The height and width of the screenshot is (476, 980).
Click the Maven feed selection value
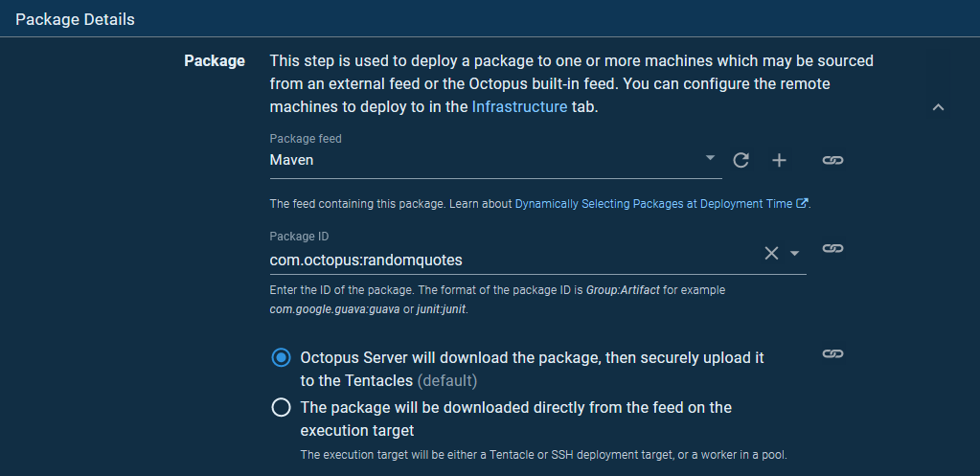pos(292,160)
